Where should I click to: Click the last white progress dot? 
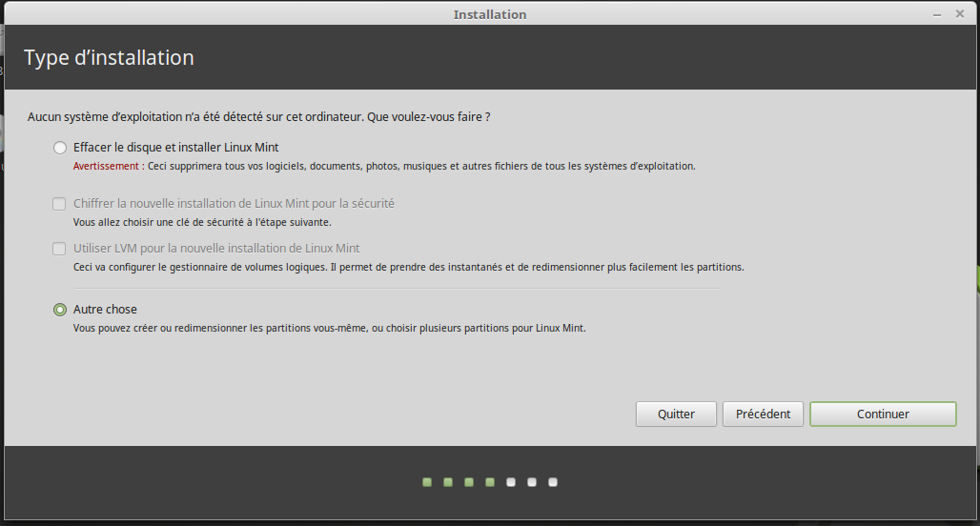click(553, 482)
